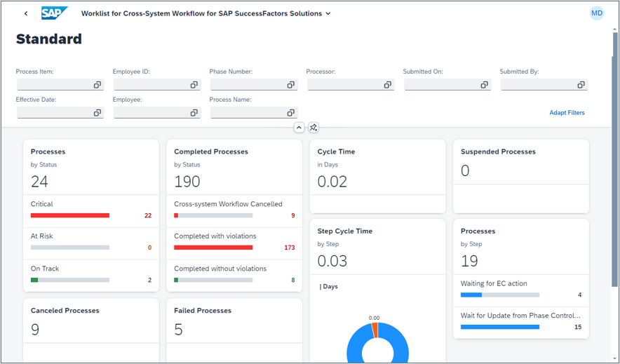Open value help for Effective Date field
Screen dimensions: 620x364
coord(97,113)
